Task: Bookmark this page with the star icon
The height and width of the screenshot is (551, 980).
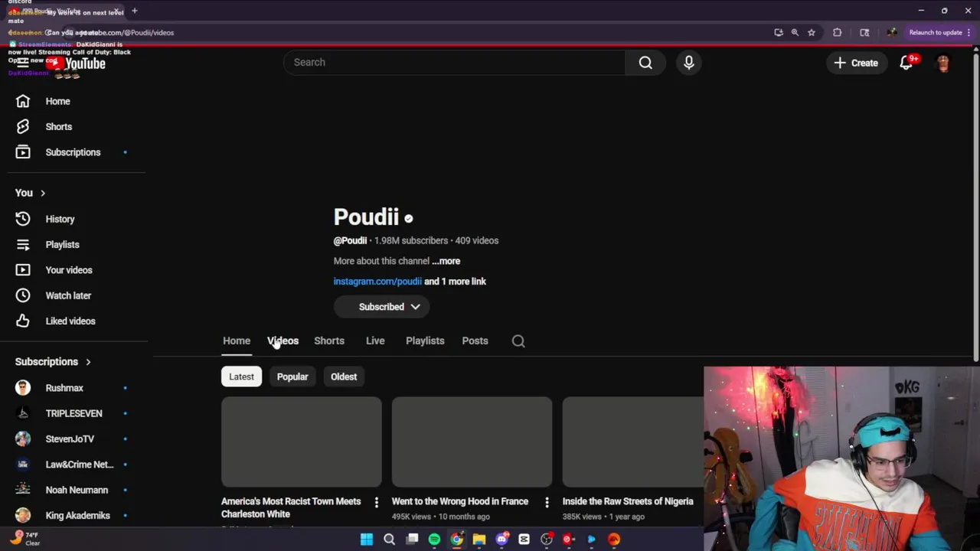Action: (812, 32)
